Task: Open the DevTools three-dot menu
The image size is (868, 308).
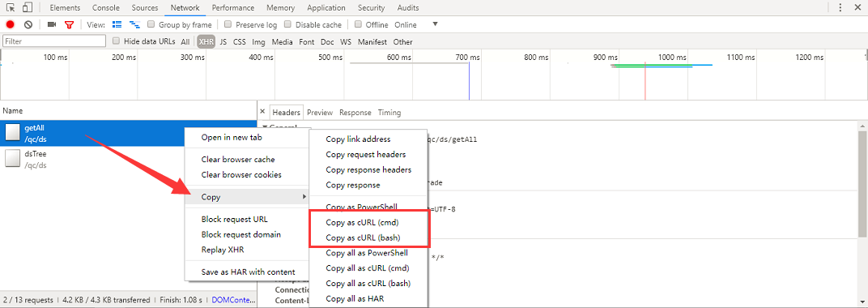Action: click(840, 8)
